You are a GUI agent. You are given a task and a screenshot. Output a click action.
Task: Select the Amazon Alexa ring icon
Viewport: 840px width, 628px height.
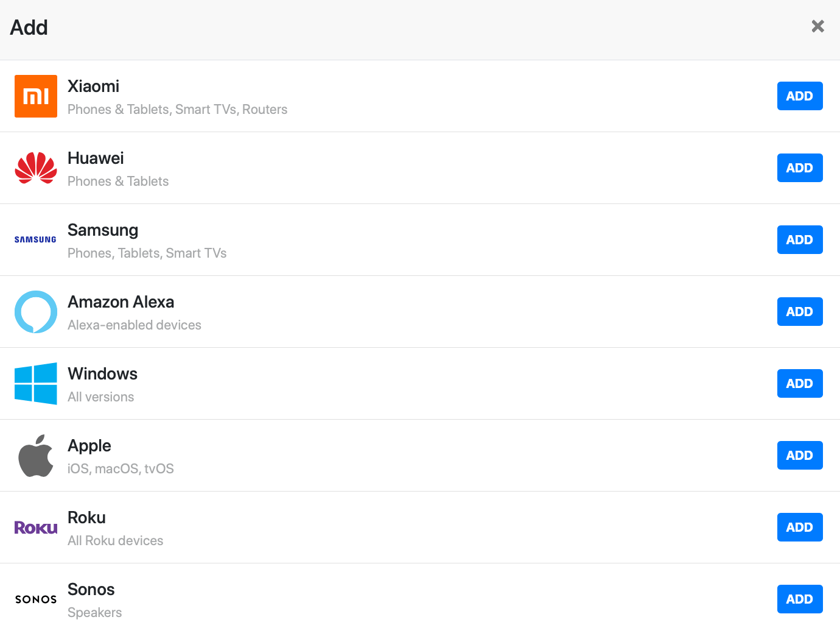pyautogui.click(x=36, y=312)
